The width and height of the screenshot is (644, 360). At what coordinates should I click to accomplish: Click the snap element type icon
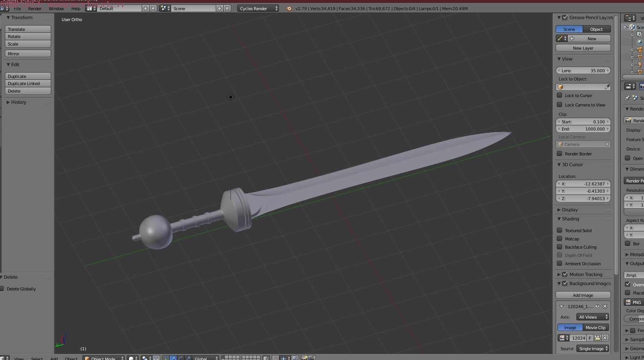(284, 358)
